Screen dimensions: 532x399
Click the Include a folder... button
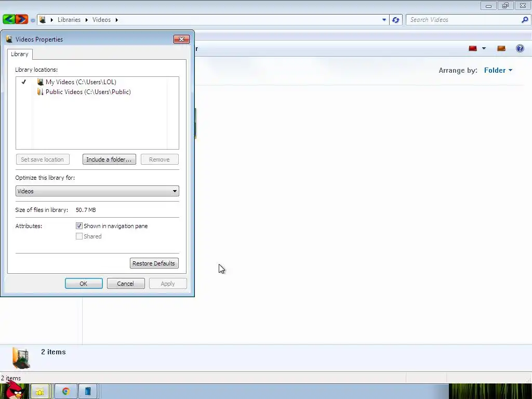point(109,159)
